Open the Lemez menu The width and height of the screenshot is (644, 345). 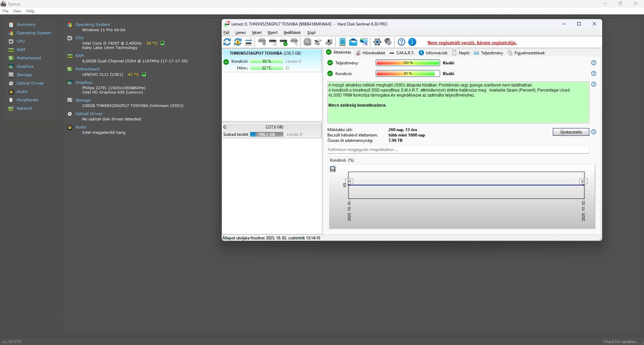coord(240,33)
